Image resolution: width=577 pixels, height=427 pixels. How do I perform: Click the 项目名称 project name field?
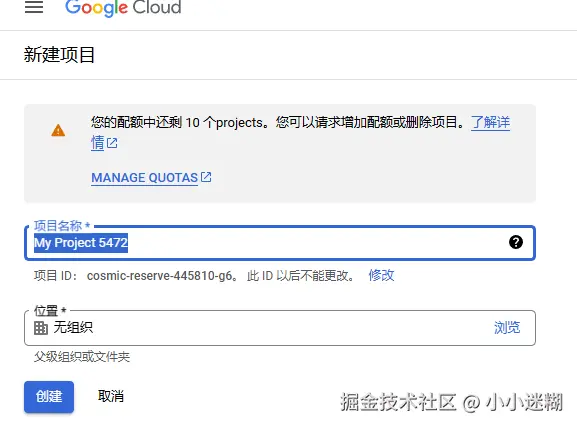[280, 243]
